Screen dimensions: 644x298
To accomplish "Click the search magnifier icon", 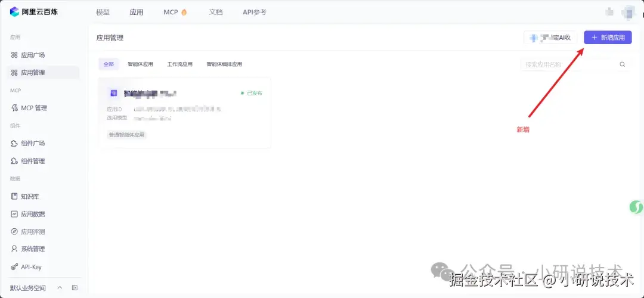I will tap(622, 64).
